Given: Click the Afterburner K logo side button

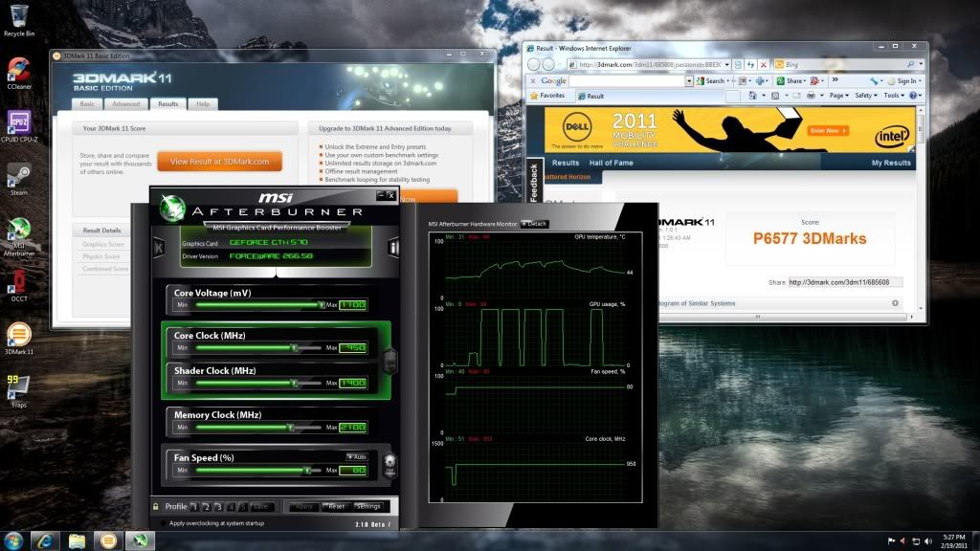Looking at the screenshot, I should click(x=159, y=248).
